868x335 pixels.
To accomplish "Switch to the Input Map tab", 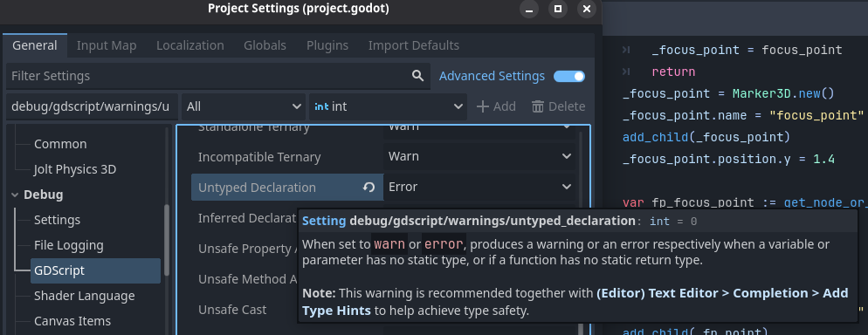I will point(107,45).
